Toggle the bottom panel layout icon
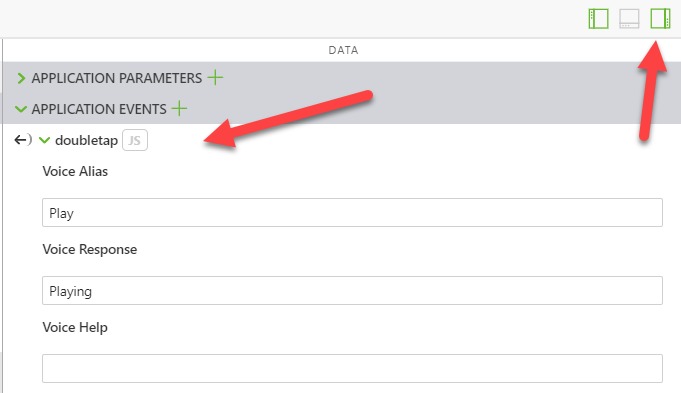Image resolution: width=681 pixels, height=393 pixels. click(629, 19)
